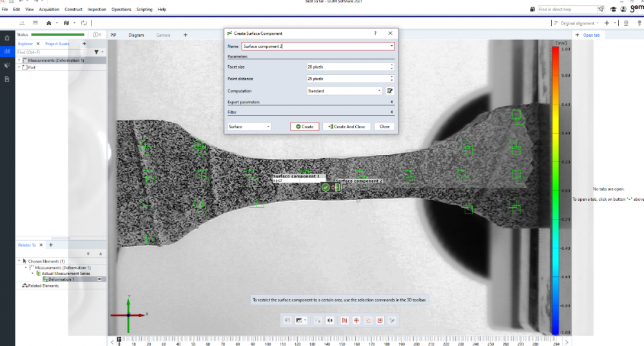Click the deviation color legend bar
The image size is (644, 346).
557,190
